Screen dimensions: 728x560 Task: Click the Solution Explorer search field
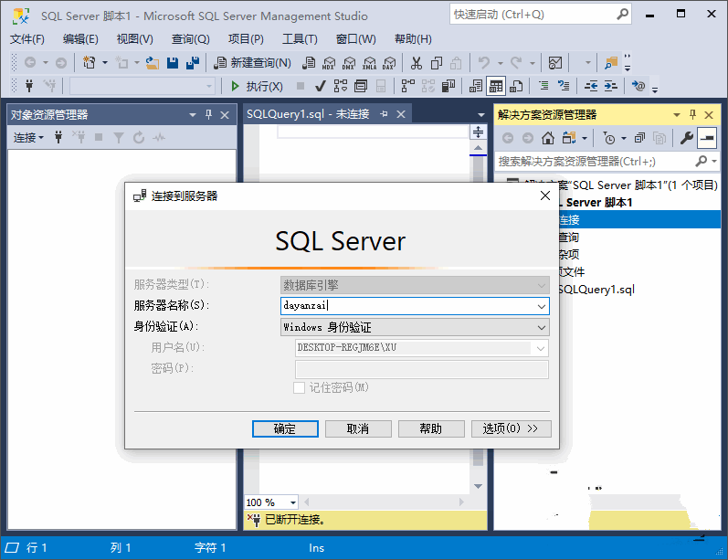click(596, 162)
